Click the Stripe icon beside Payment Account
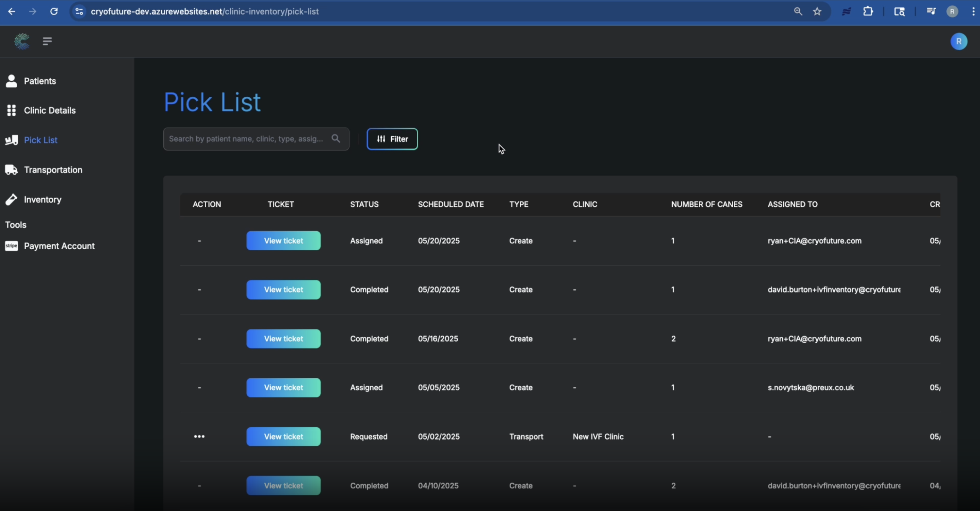Viewport: 980px width, 511px height. 11,246
